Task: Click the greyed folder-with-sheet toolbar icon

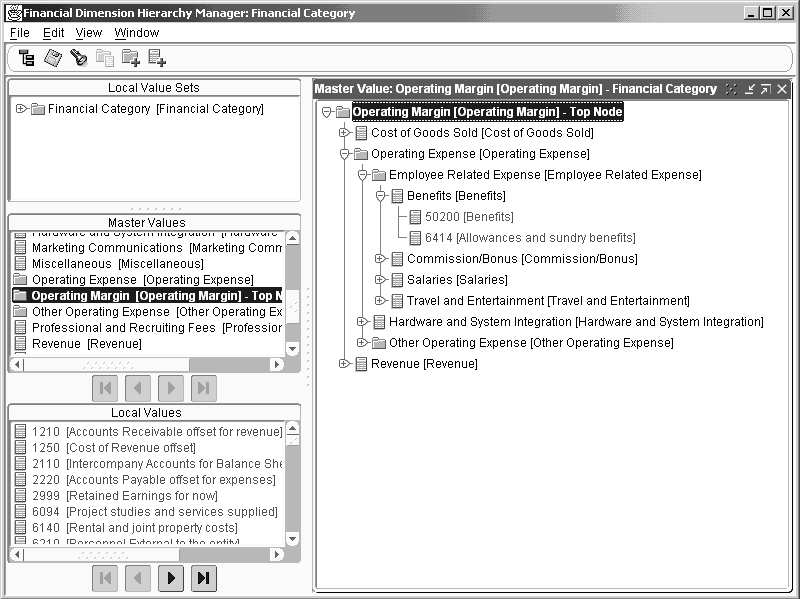Action: pos(105,58)
